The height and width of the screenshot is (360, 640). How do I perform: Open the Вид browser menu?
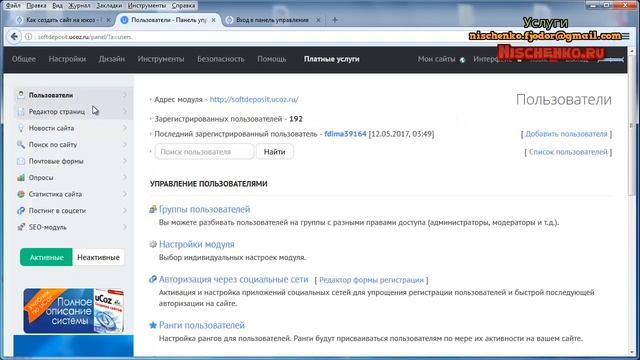pos(58,5)
